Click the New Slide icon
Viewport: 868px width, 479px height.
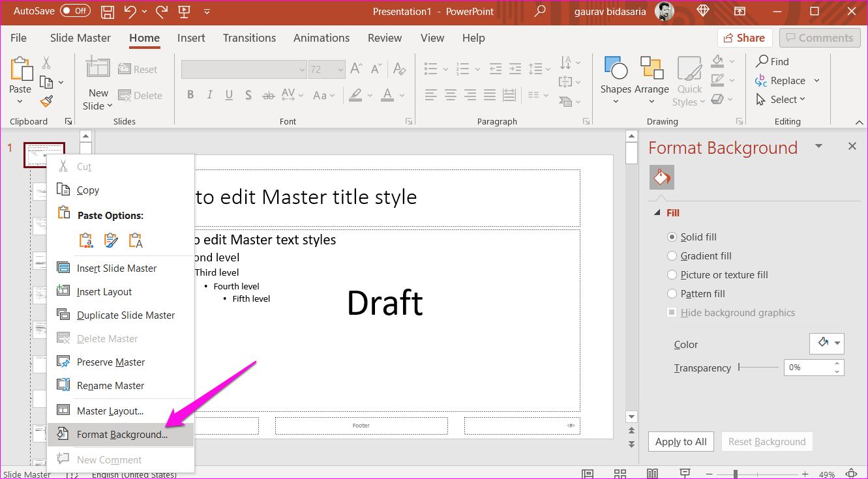(x=98, y=68)
